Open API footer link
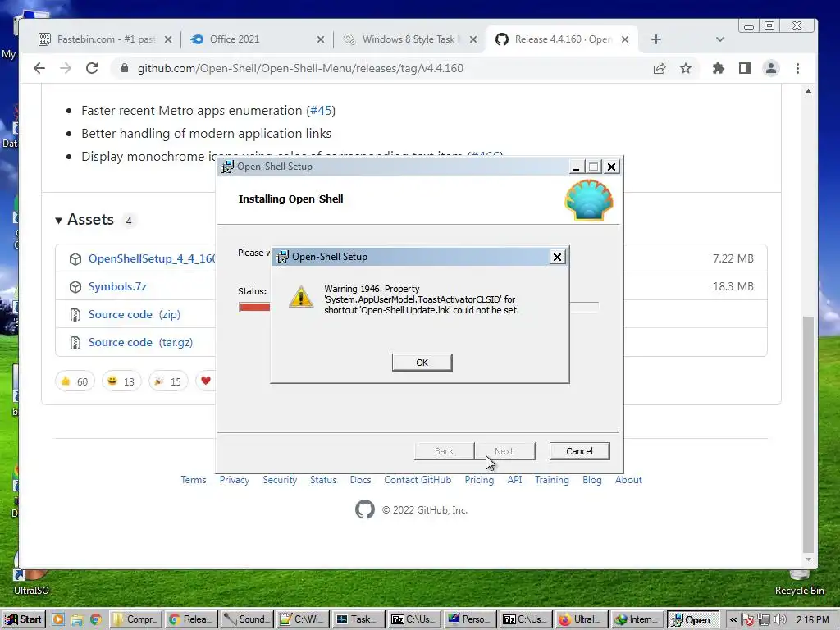Screen dimensions: 840x630 click(x=514, y=479)
